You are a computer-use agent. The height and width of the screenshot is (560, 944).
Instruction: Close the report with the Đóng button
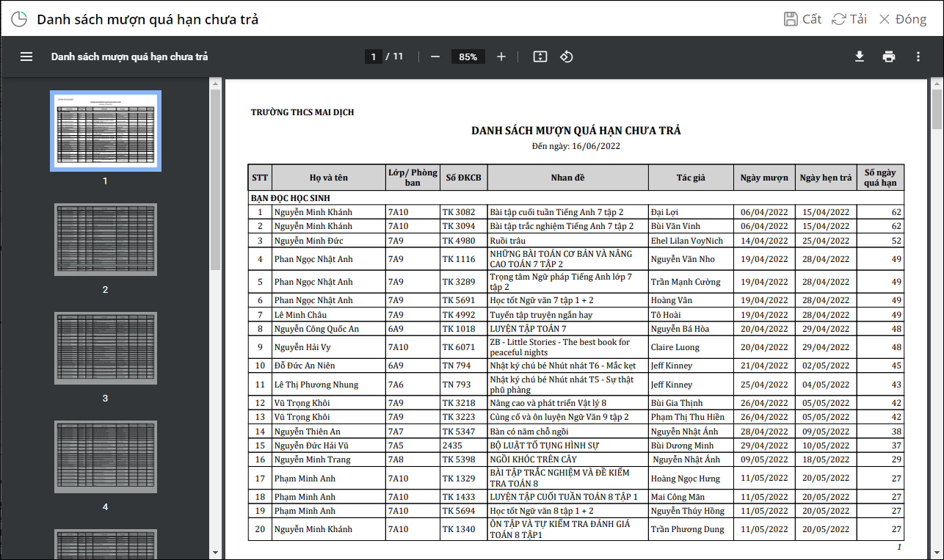tap(902, 19)
